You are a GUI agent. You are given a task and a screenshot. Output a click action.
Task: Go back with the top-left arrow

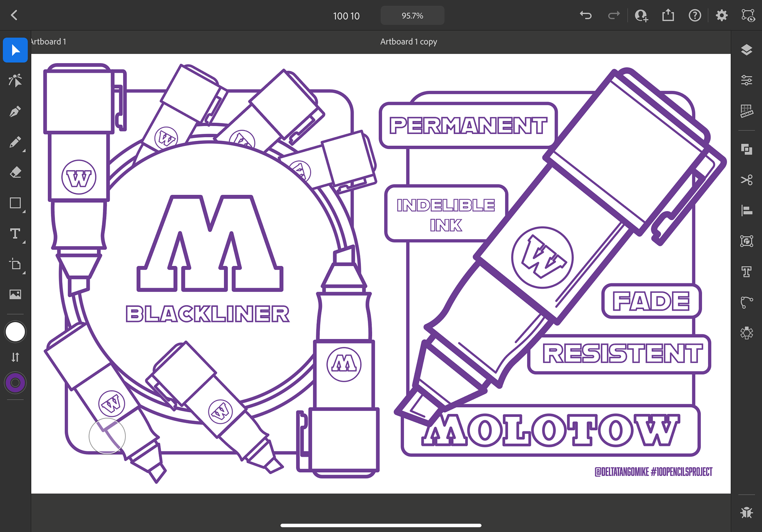(x=14, y=15)
